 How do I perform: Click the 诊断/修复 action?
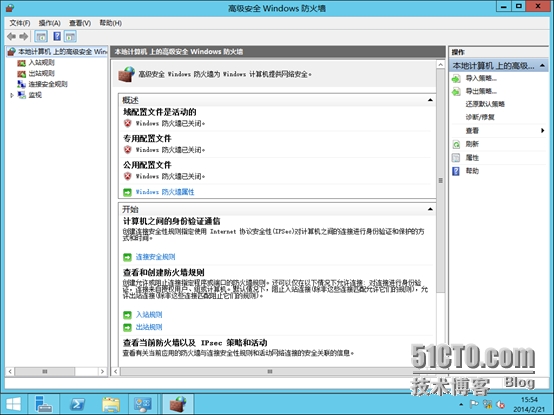click(480, 117)
